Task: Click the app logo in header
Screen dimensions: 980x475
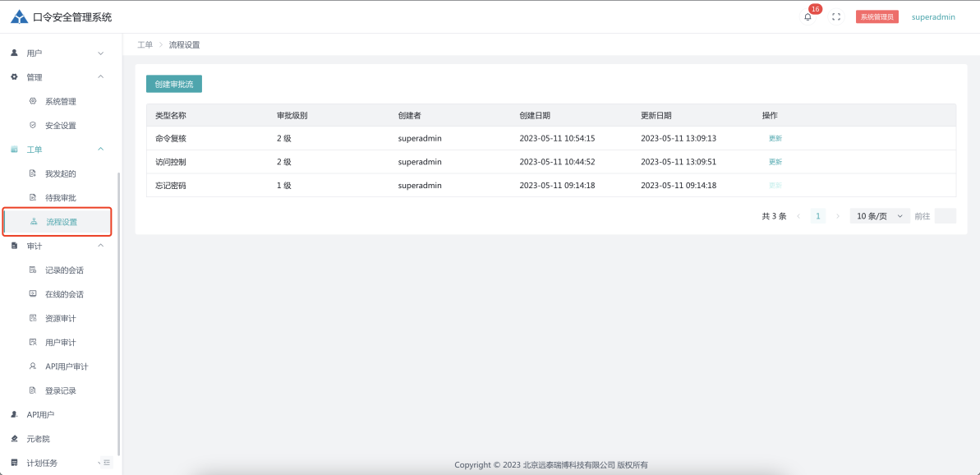Action: click(19, 16)
